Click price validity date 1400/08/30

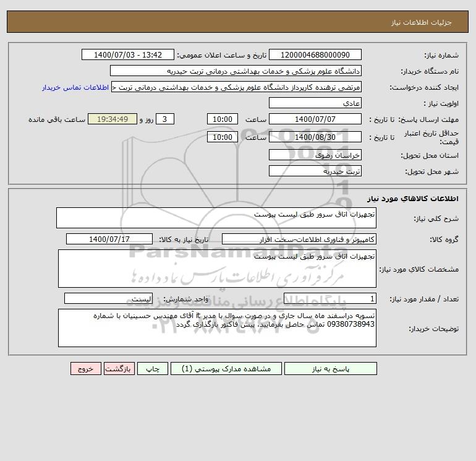(x=315, y=137)
